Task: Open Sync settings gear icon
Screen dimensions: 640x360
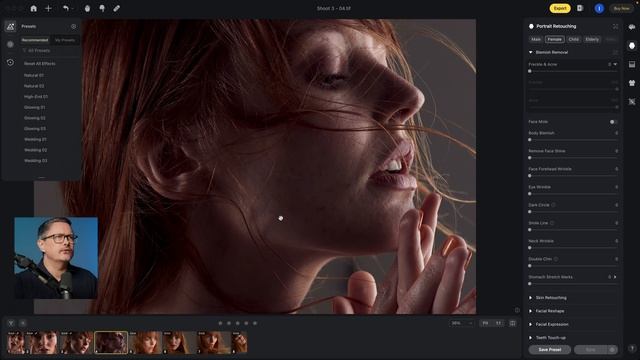Action: (x=612, y=350)
